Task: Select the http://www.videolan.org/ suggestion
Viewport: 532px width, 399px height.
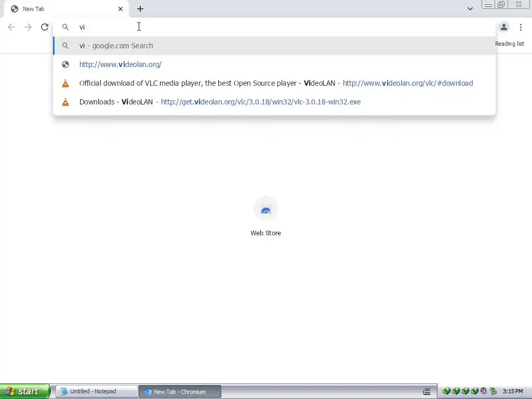Action: point(274,64)
